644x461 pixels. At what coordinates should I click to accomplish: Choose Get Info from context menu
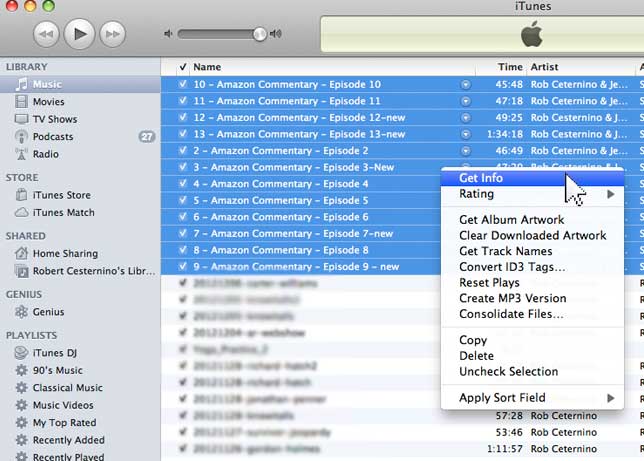tap(532, 178)
